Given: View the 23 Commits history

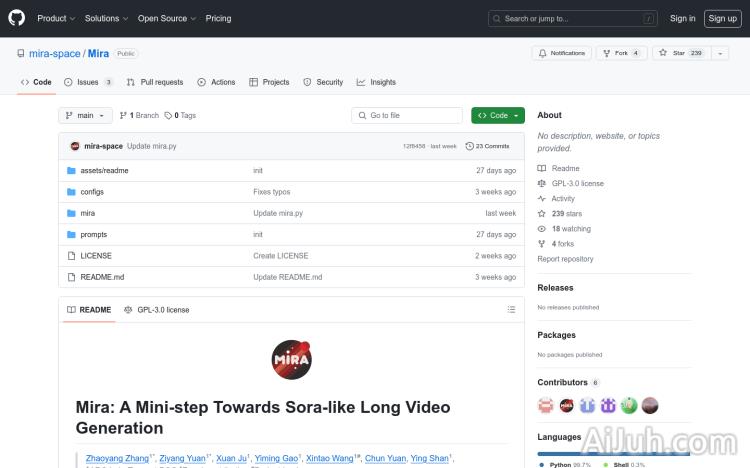Looking at the screenshot, I should pos(492,146).
